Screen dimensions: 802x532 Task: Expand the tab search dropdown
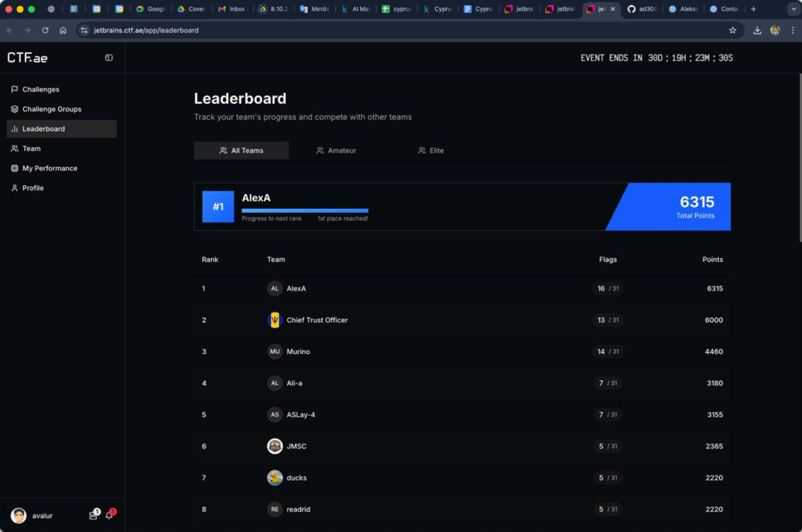pos(793,9)
